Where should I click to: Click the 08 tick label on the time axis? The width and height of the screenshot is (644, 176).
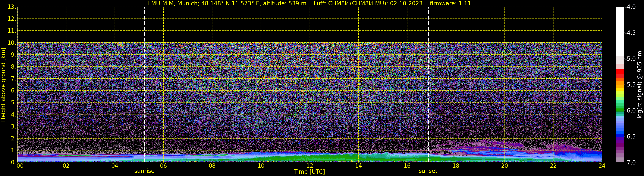[212, 166]
